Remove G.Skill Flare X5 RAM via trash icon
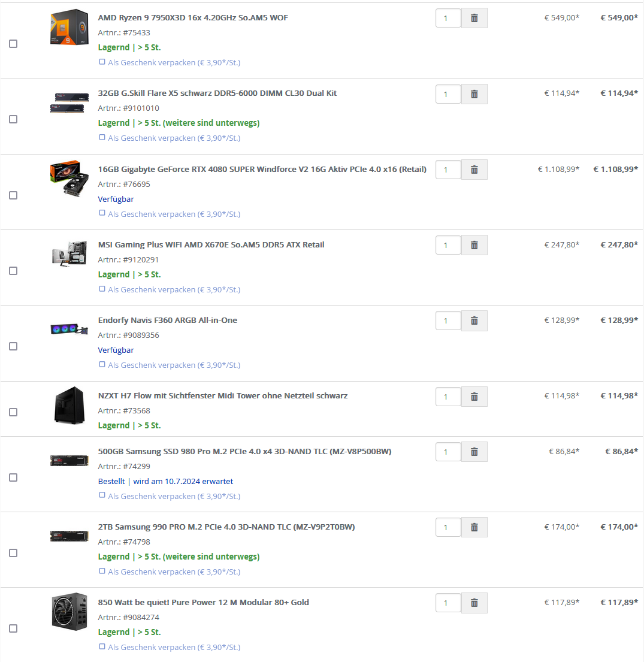Viewport: 644px width, 662px height. coord(474,93)
